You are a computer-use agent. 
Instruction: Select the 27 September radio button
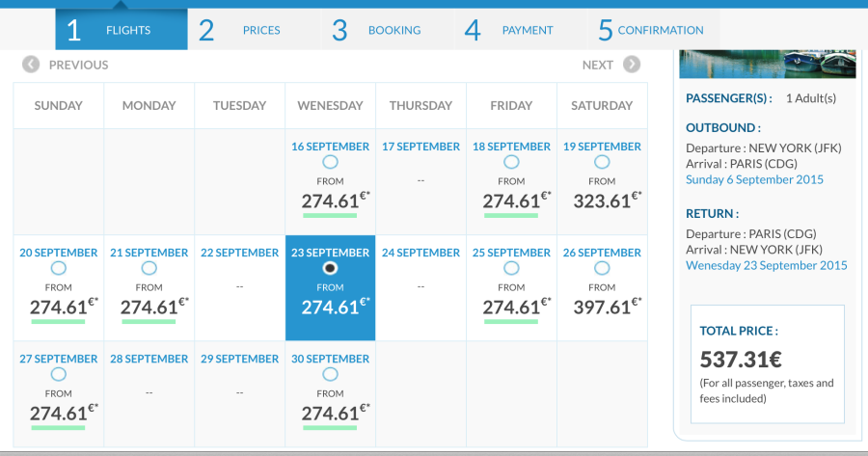point(58,374)
